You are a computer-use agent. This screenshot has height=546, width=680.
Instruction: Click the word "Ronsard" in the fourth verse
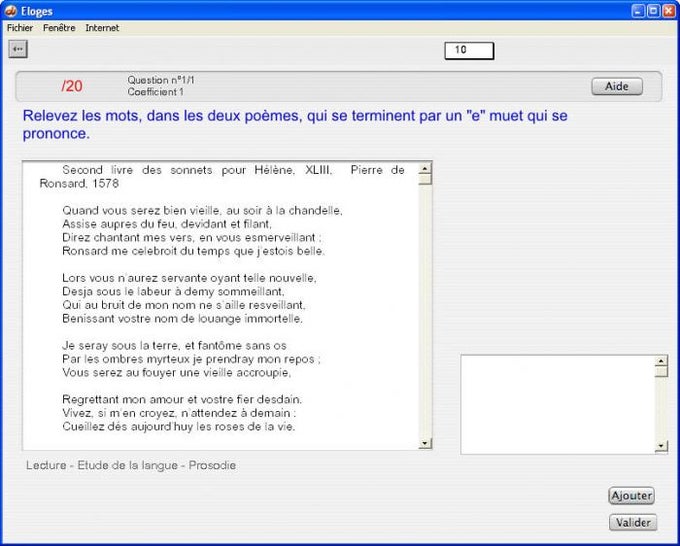coord(84,251)
